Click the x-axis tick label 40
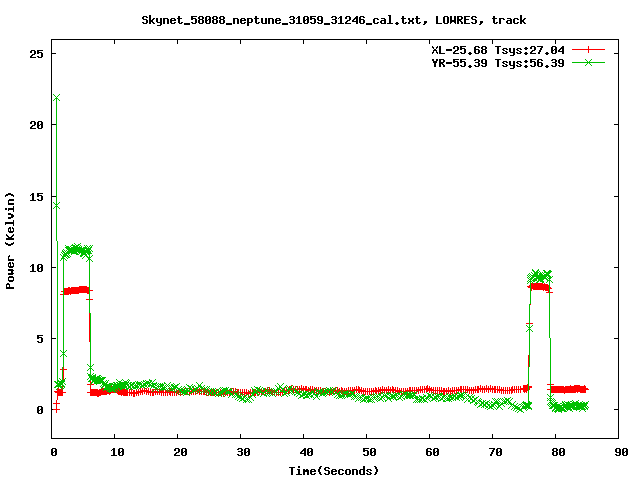The height and width of the screenshot is (480, 640). (x=307, y=452)
